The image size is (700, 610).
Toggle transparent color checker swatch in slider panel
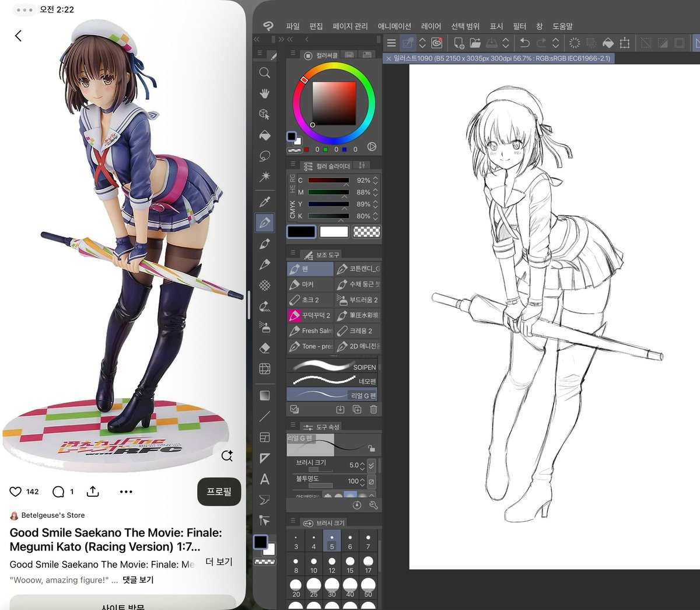point(367,232)
